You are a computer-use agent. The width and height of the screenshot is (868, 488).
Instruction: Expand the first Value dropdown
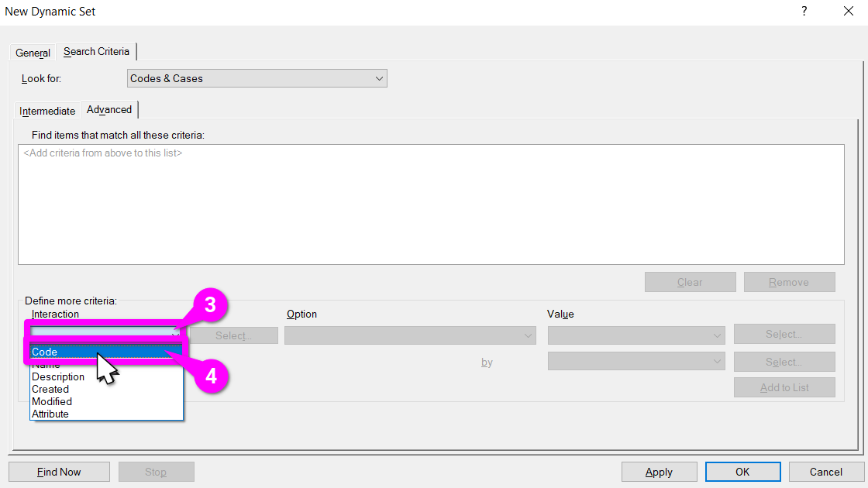coord(636,335)
